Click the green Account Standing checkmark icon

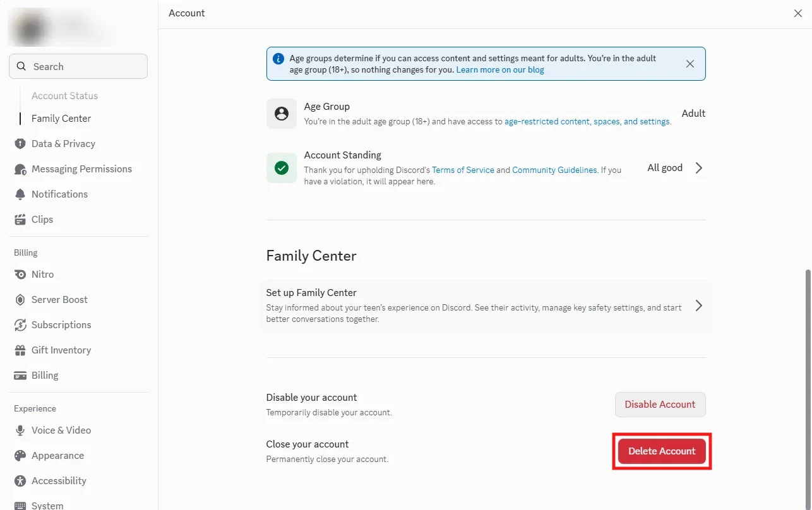282,168
